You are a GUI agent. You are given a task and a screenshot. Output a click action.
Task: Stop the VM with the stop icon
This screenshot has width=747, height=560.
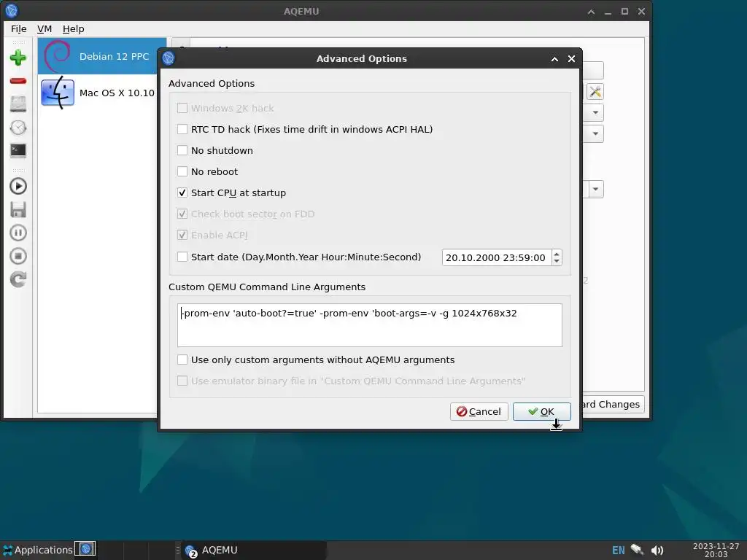(x=18, y=256)
